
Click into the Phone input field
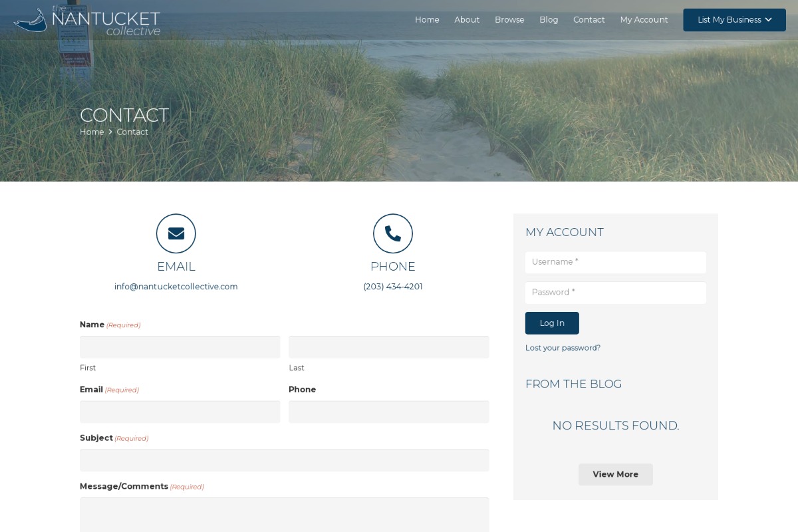click(x=389, y=412)
